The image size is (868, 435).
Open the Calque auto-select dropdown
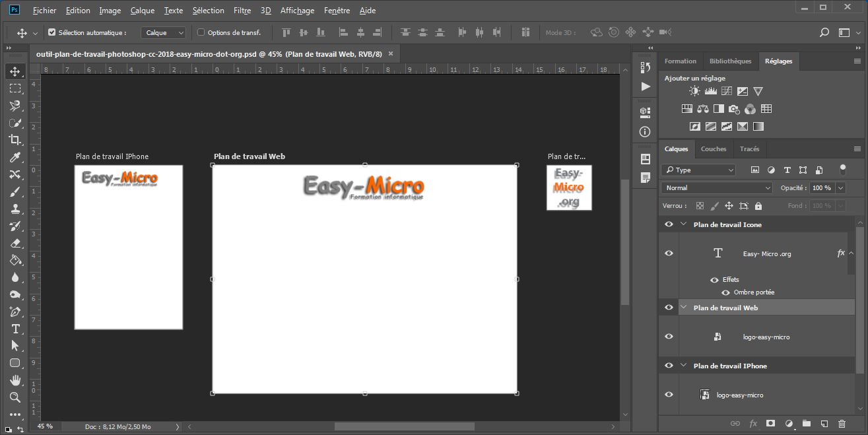pos(164,32)
